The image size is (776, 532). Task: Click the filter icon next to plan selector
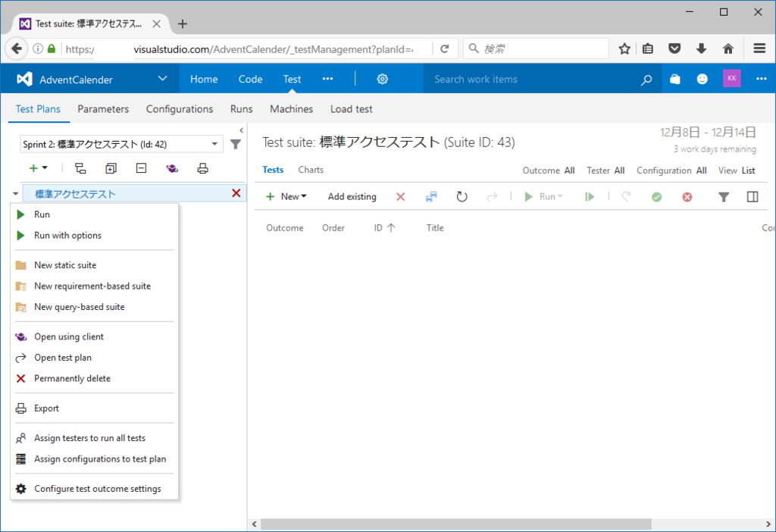pos(236,144)
